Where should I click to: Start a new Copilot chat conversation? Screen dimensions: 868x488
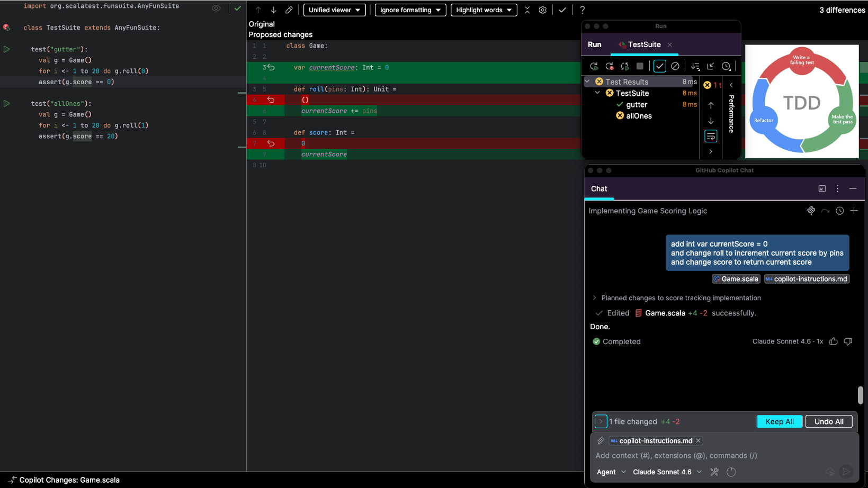click(x=854, y=211)
